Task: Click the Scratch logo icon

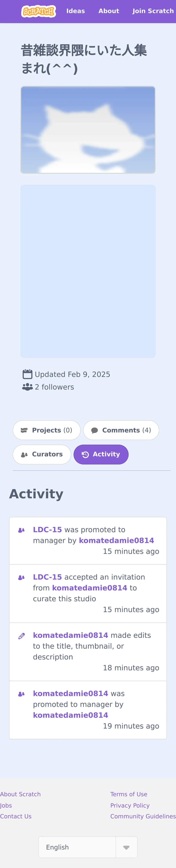Action: click(39, 11)
